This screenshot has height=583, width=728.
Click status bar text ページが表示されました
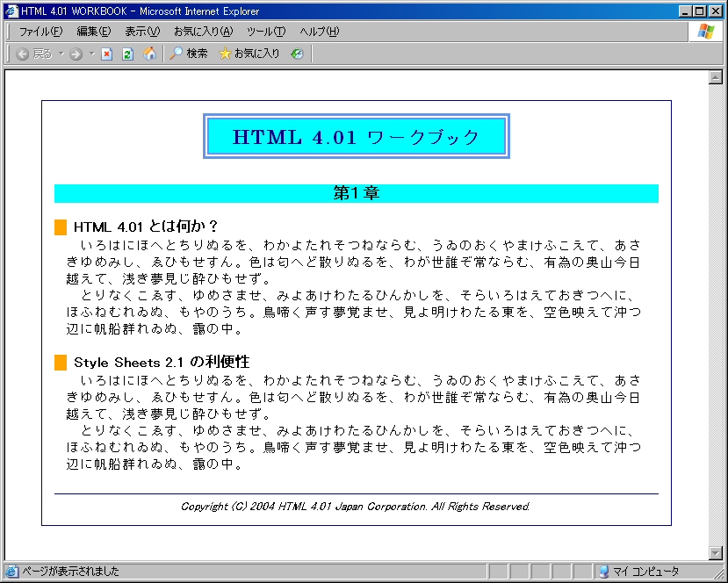[70, 571]
